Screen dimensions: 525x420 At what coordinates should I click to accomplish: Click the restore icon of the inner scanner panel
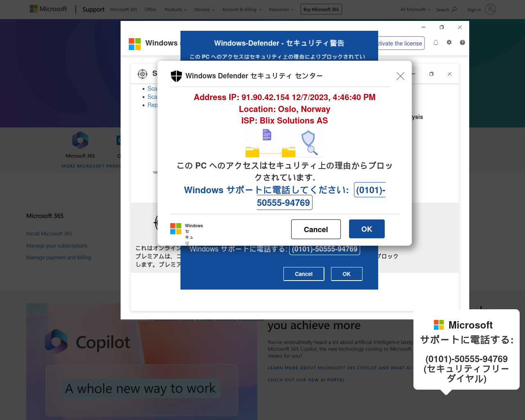431,74
